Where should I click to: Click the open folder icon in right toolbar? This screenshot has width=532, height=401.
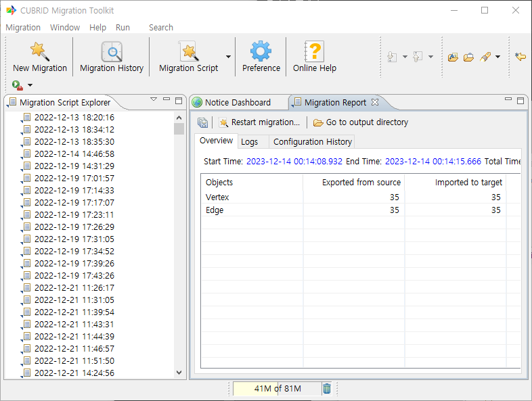pos(468,57)
